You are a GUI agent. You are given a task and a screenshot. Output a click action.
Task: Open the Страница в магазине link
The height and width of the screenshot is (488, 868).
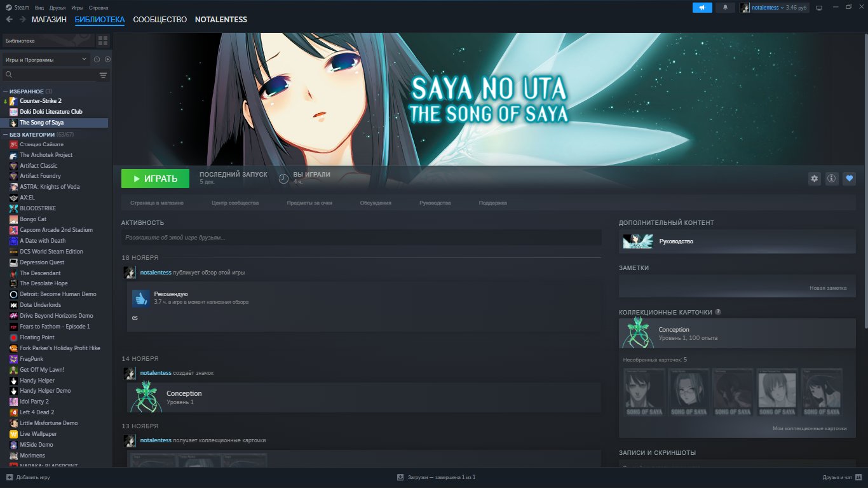157,203
